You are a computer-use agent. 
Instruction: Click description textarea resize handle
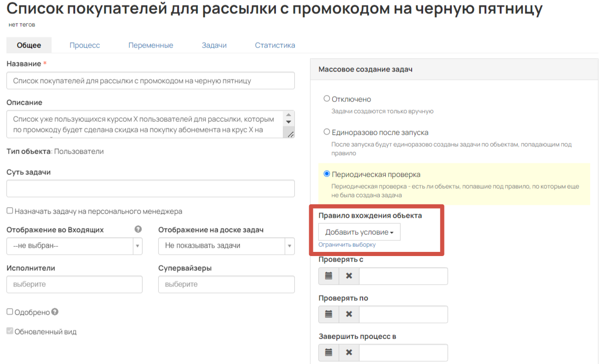pyautogui.click(x=290, y=134)
